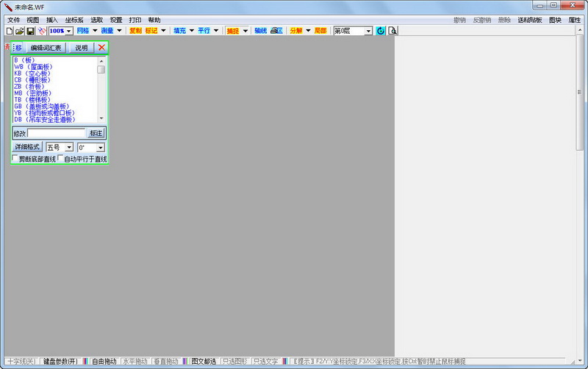Click the vocabulary list scrollbar thumb

pyautogui.click(x=101, y=69)
